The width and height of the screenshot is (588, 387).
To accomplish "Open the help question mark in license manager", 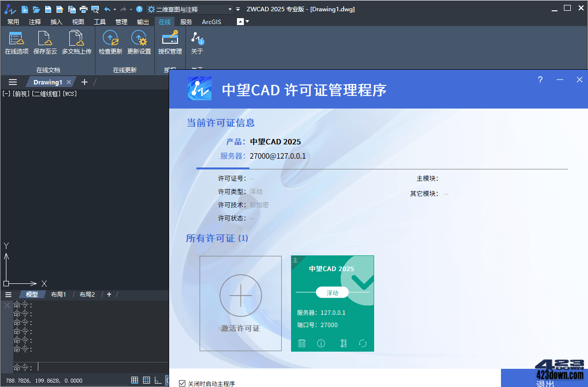I will [x=540, y=80].
